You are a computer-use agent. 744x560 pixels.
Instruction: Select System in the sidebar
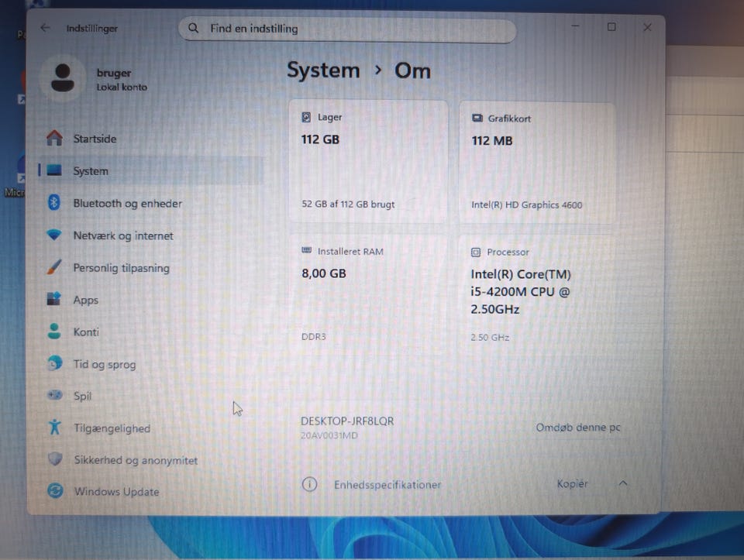click(151, 170)
